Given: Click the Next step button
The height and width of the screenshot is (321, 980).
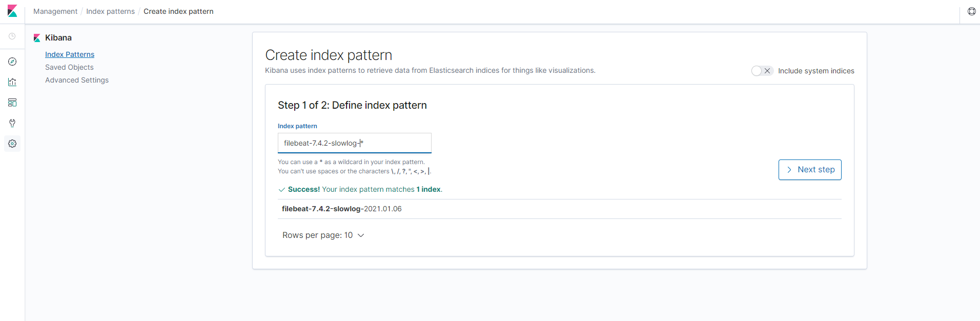Looking at the screenshot, I should pos(810,170).
